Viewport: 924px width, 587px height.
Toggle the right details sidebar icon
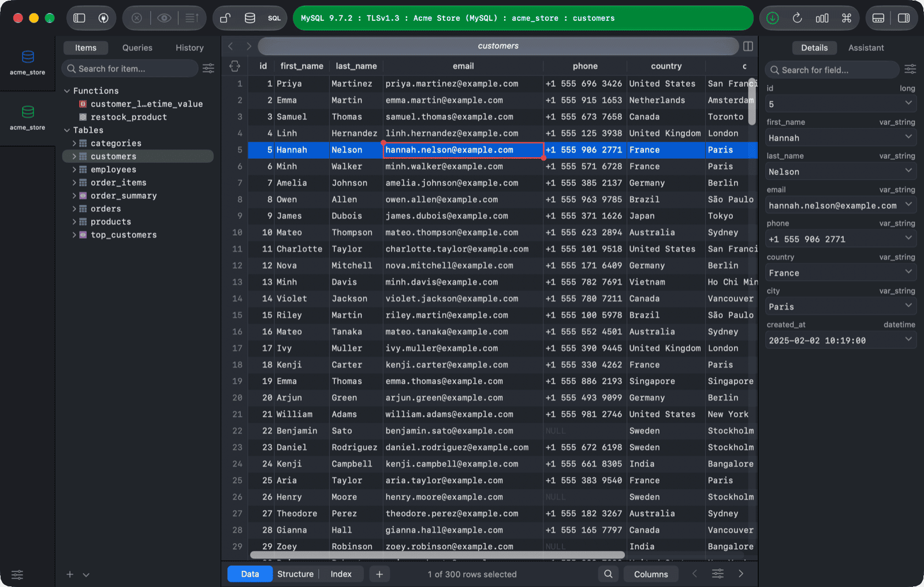904,18
